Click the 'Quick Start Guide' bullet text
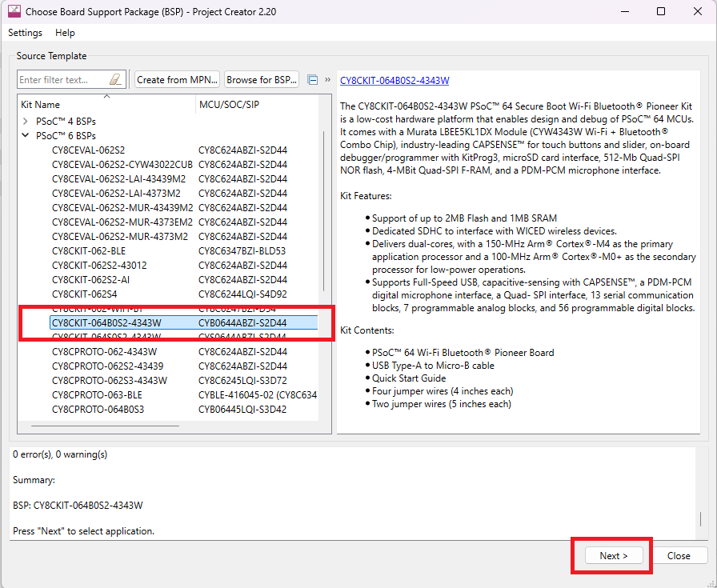 [x=409, y=378]
